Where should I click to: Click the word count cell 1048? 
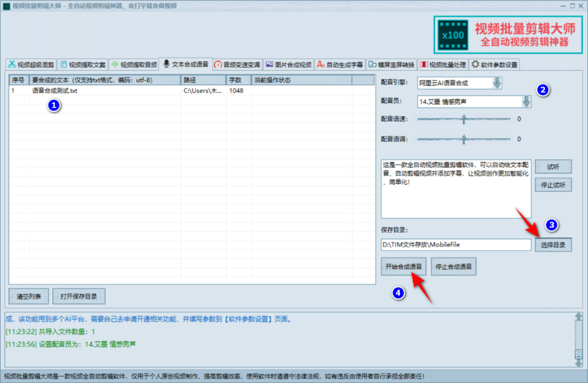236,91
